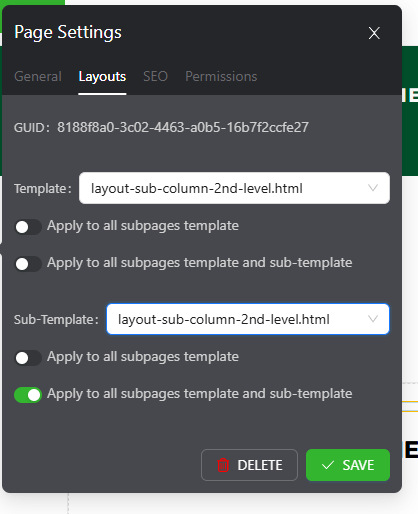Turn off the green Sub-Template toggle
Viewport: 418px width, 514px height.
tap(28, 395)
